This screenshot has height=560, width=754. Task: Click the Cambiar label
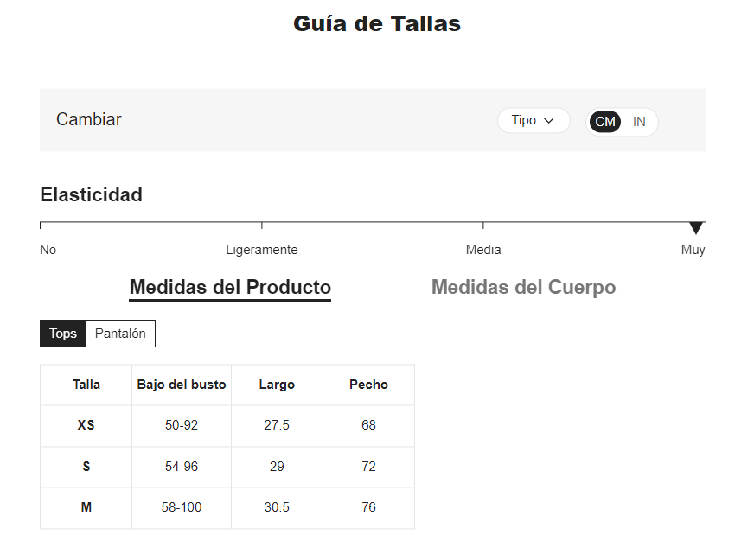89,120
